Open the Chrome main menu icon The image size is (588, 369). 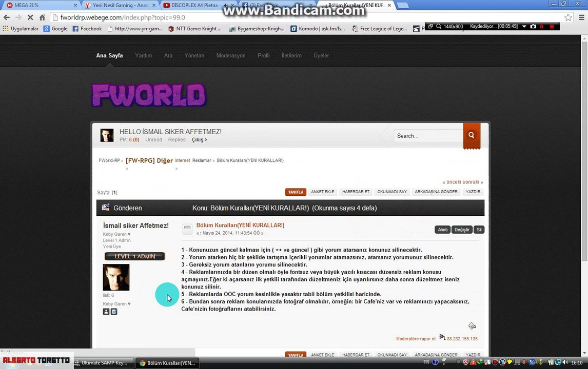click(x=581, y=17)
